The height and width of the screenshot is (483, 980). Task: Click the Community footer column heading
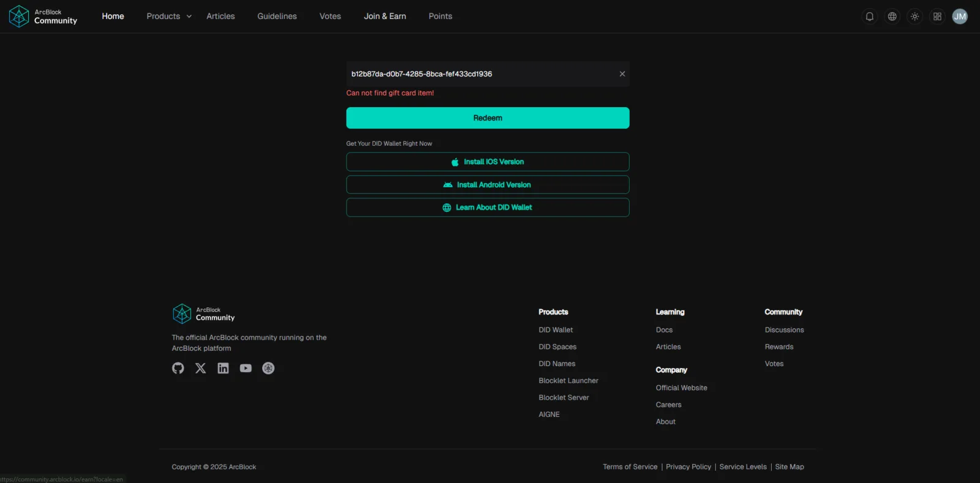coord(783,312)
